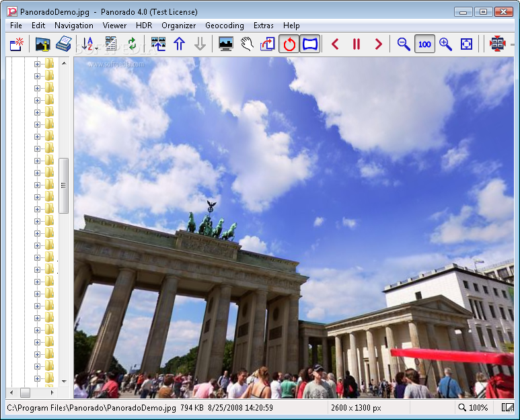Open the Navigation menu
Image resolution: width=520 pixels, height=420 pixels.
click(73, 26)
